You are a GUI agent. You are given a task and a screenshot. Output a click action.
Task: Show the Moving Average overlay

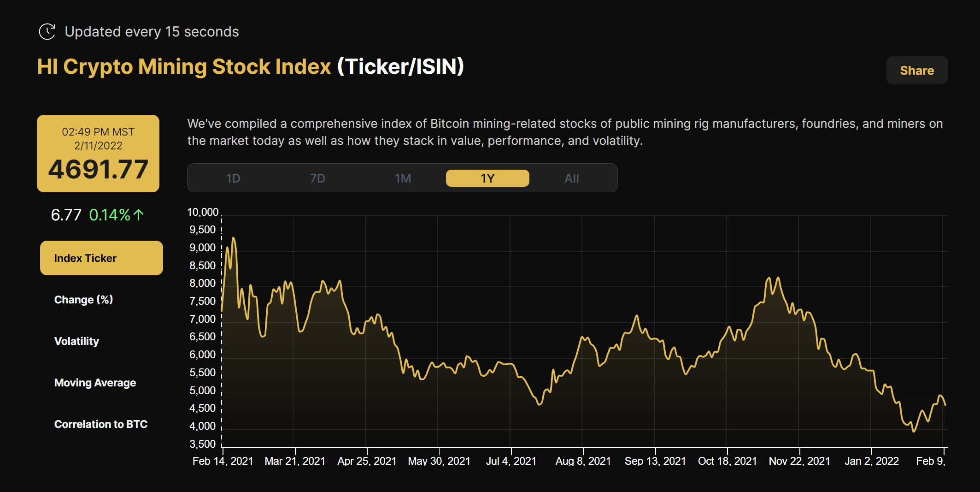95,382
